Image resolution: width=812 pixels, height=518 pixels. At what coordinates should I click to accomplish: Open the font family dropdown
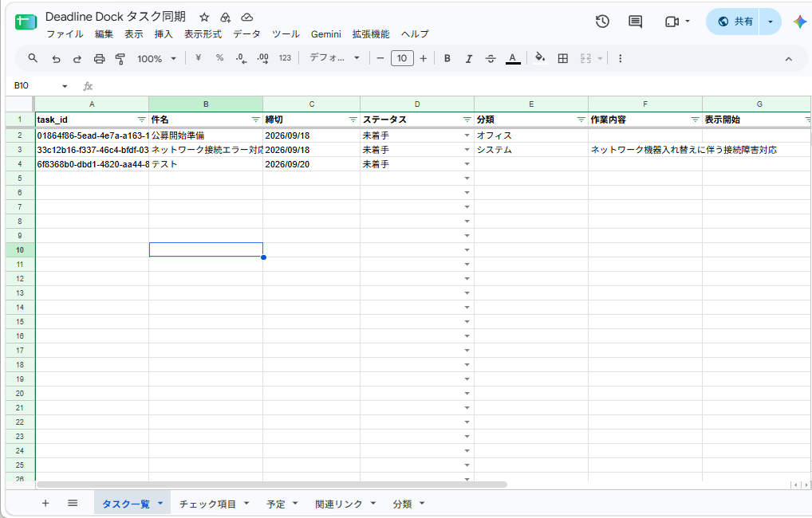[x=334, y=58]
